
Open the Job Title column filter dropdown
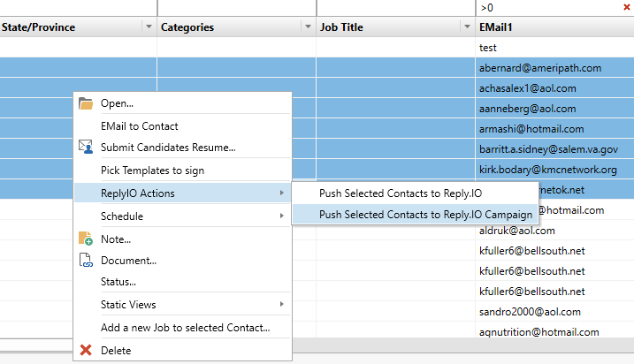pos(467,27)
